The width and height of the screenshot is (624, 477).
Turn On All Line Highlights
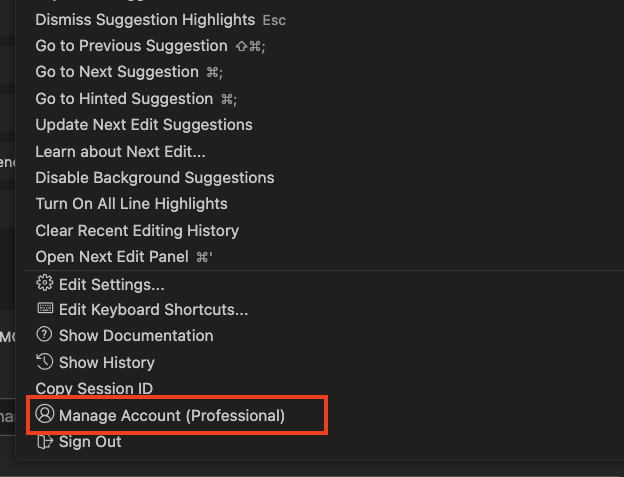tap(132, 204)
